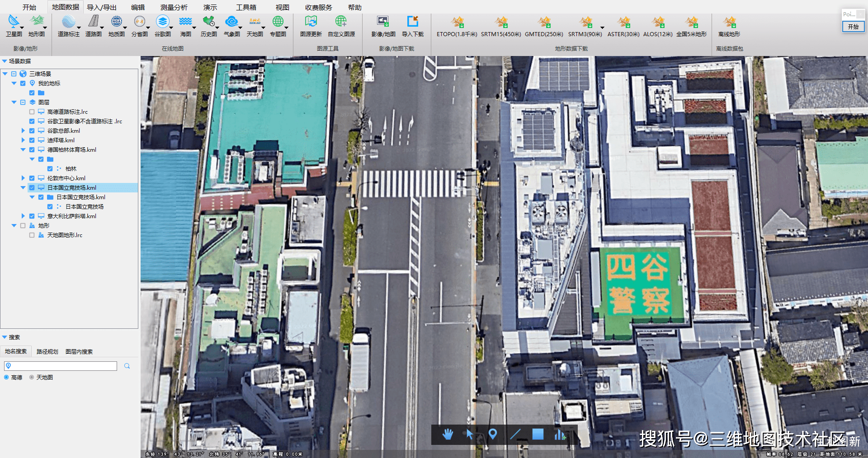Open the 地形图 terrain map tool
The height and width of the screenshot is (458, 868).
[37, 26]
